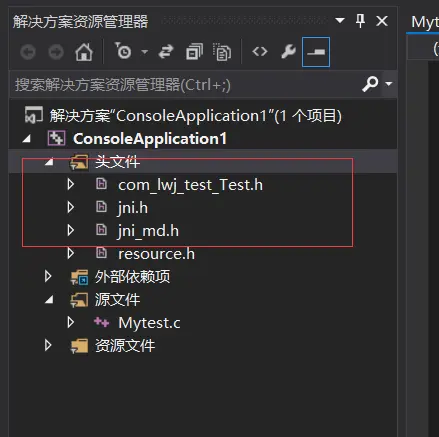Select file jni.h
The height and width of the screenshot is (437, 439).
pyautogui.click(x=133, y=208)
